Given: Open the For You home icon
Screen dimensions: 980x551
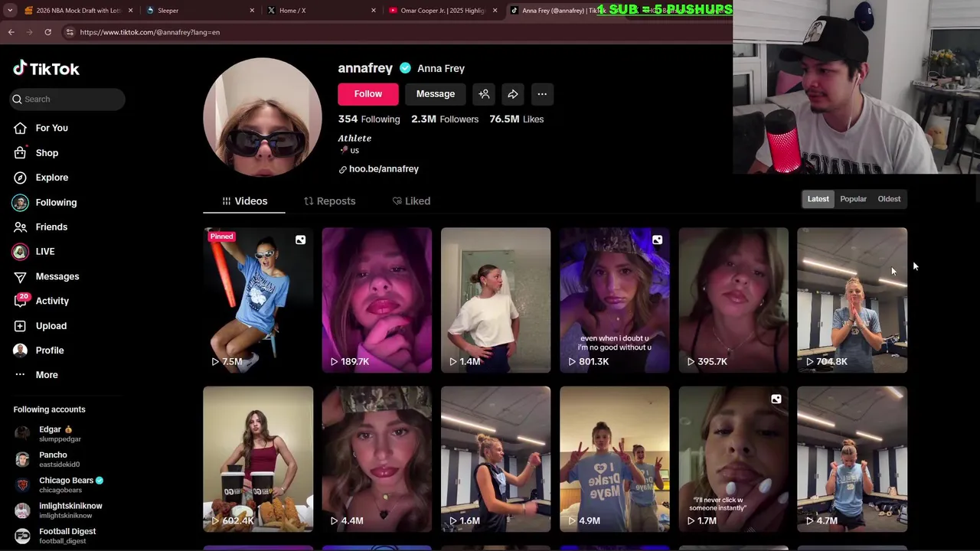Looking at the screenshot, I should click(x=21, y=128).
